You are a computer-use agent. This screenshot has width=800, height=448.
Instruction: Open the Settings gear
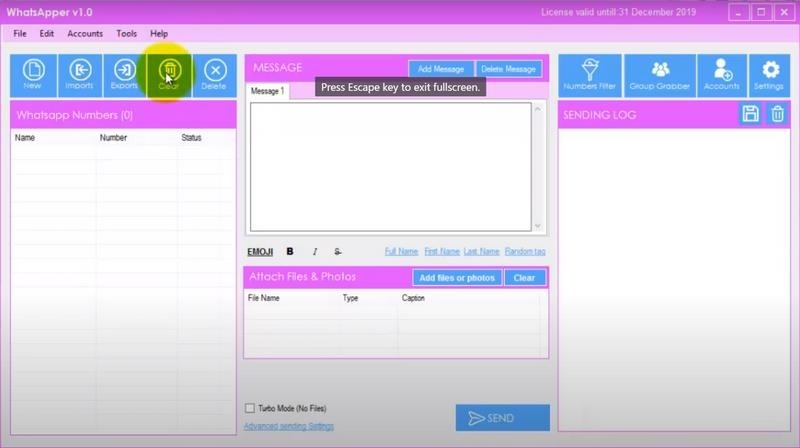click(x=769, y=76)
